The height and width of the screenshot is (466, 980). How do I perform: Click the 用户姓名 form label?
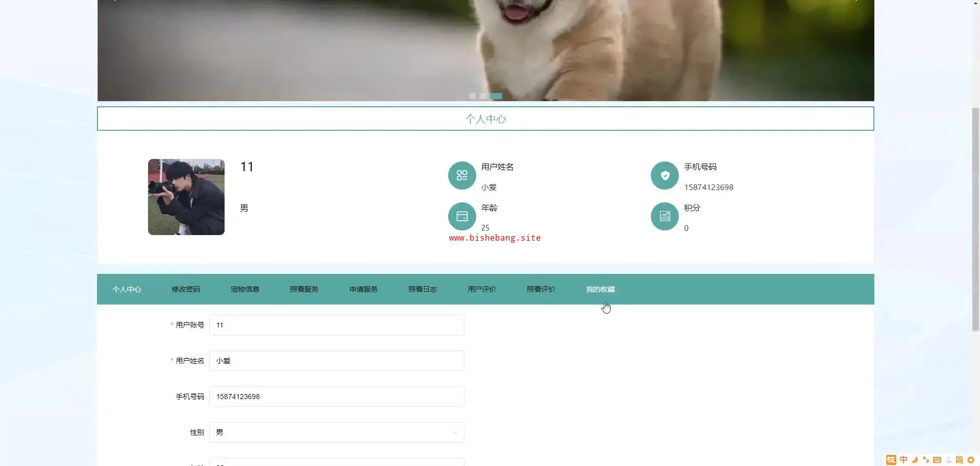point(190,361)
